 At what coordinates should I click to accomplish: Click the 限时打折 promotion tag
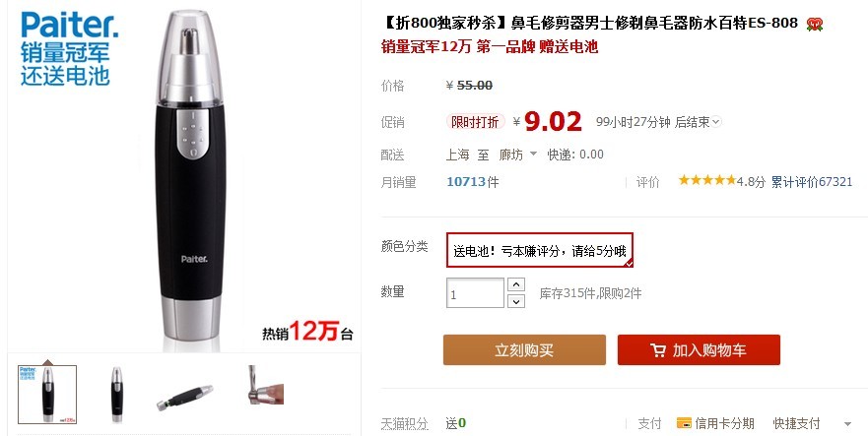pos(475,122)
